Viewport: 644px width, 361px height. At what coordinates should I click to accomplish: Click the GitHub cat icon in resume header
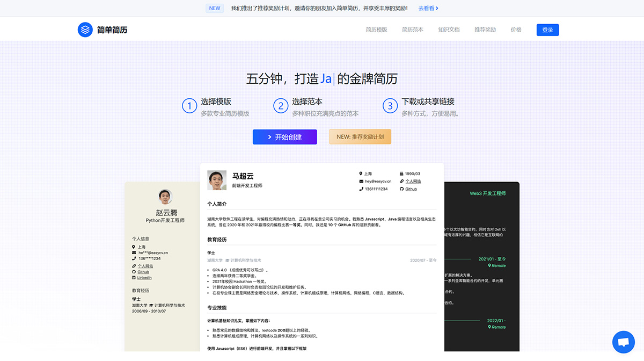coord(401,189)
